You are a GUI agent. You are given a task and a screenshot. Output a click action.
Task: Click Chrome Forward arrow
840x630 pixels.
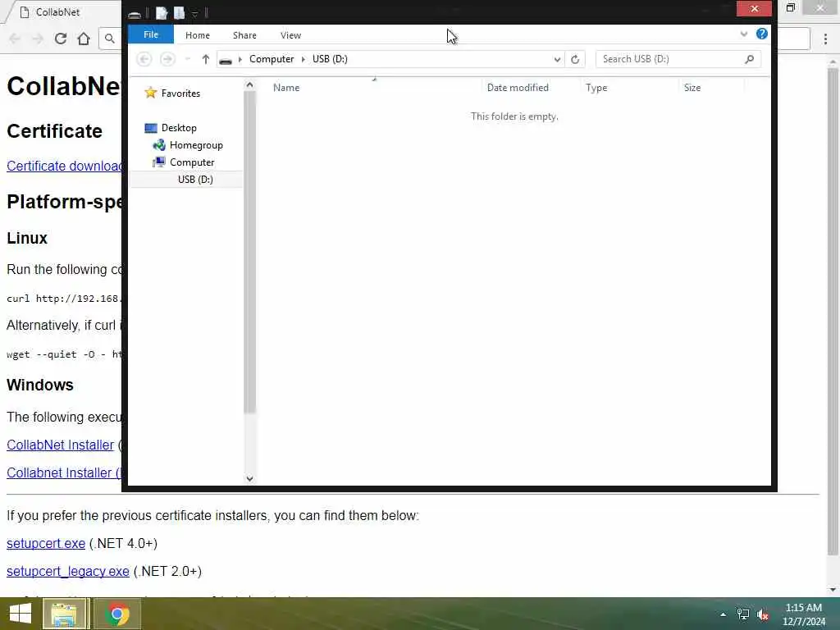tap(38, 39)
